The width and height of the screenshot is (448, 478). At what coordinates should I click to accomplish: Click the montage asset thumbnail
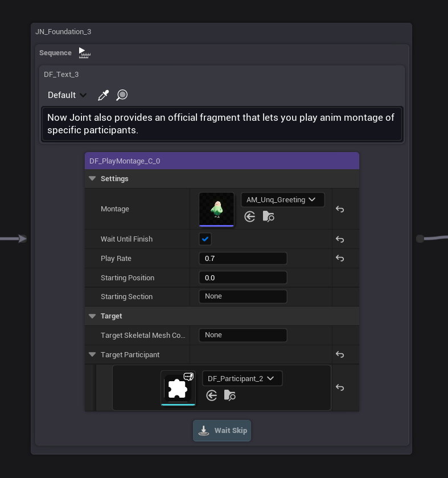click(216, 209)
